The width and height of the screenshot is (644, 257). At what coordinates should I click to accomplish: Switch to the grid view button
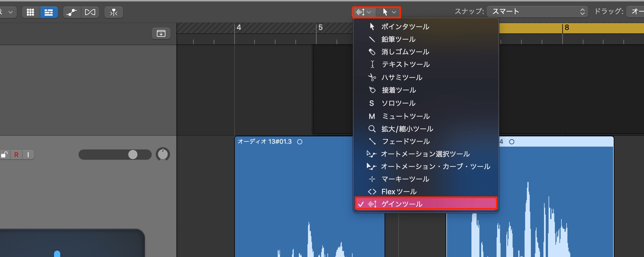click(x=31, y=12)
